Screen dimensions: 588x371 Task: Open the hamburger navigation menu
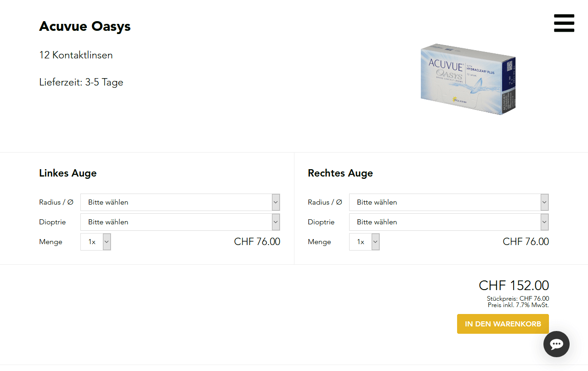(x=564, y=23)
